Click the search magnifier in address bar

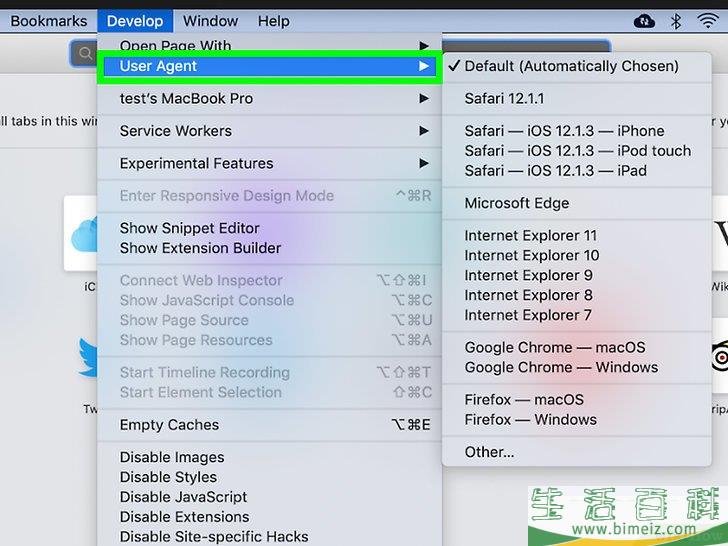pyautogui.click(x=85, y=53)
